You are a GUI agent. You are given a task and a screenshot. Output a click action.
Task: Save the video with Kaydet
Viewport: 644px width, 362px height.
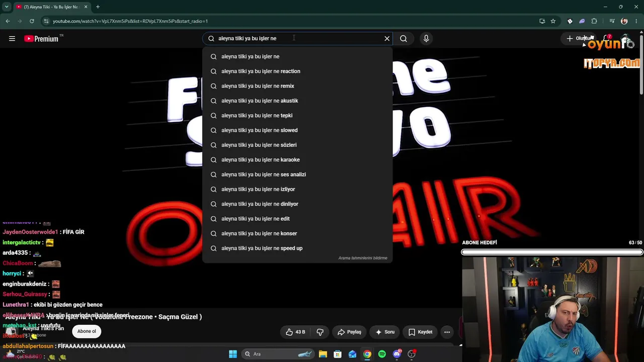click(x=421, y=332)
